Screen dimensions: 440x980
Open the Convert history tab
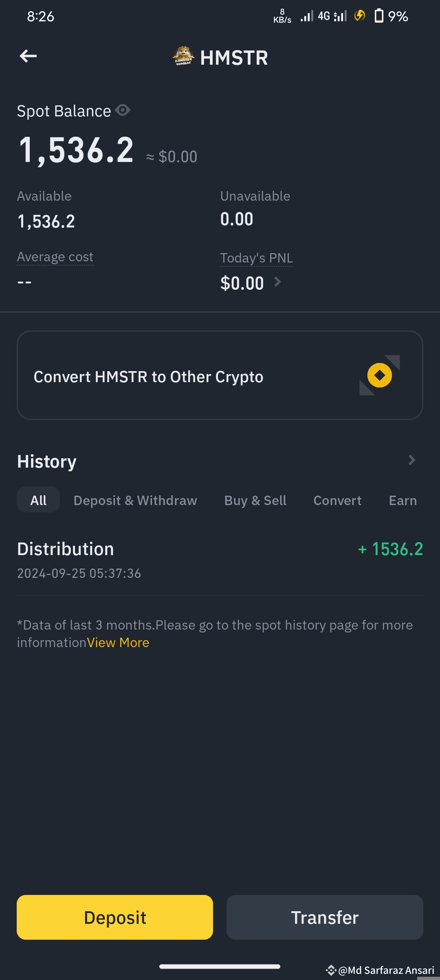point(337,501)
